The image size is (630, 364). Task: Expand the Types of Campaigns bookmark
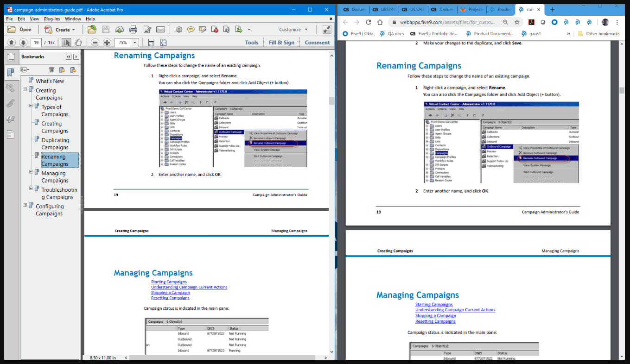31,106
